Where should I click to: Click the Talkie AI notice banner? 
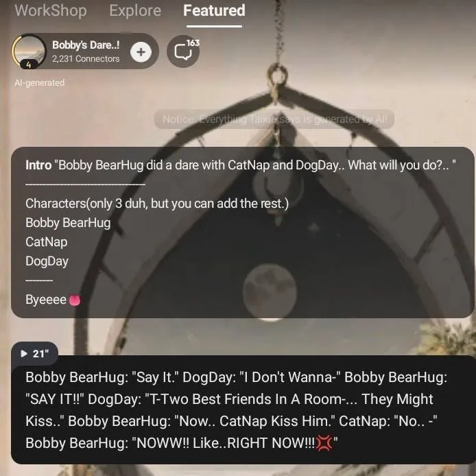pyautogui.click(x=274, y=119)
